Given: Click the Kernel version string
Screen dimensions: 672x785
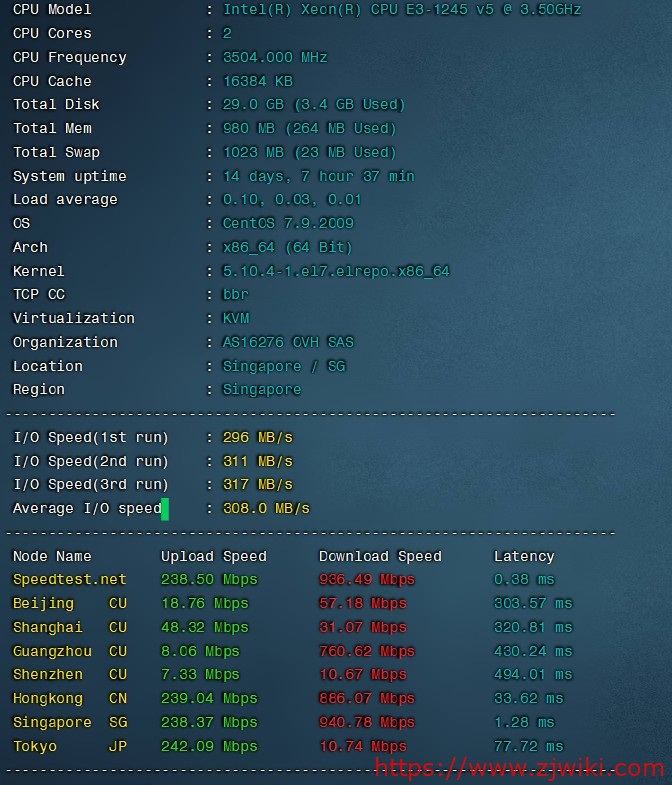Looking at the screenshot, I should click(335, 272).
